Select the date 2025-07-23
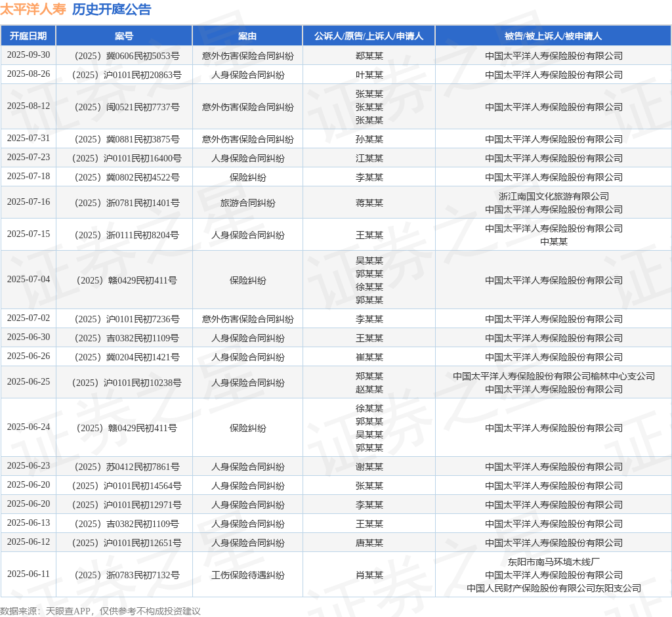The height and width of the screenshot is (617, 672). (28, 158)
